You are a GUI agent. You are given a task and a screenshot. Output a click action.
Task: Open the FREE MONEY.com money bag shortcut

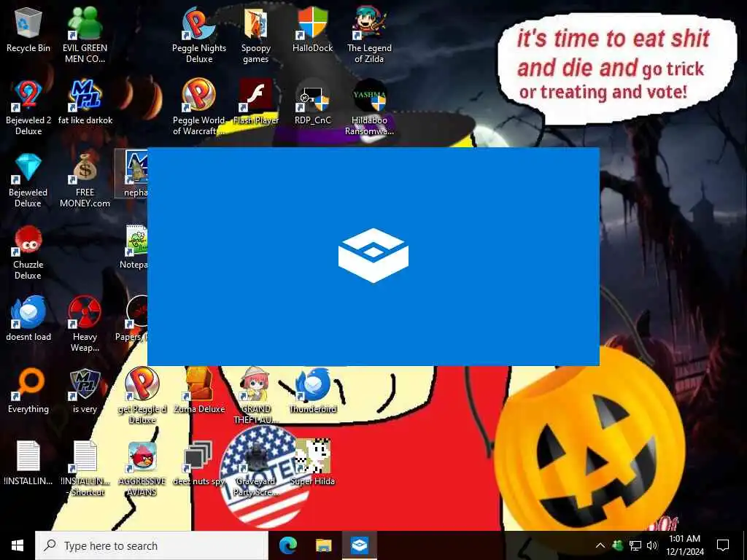(x=85, y=180)
